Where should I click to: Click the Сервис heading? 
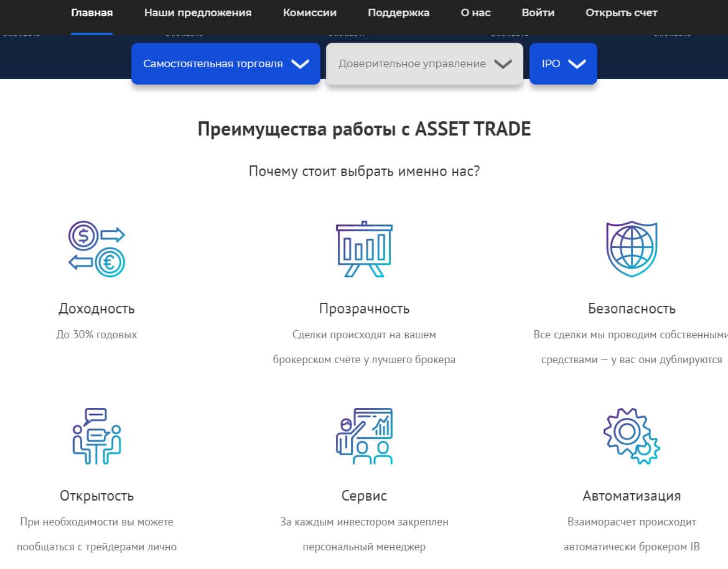[x=364, y=496]
